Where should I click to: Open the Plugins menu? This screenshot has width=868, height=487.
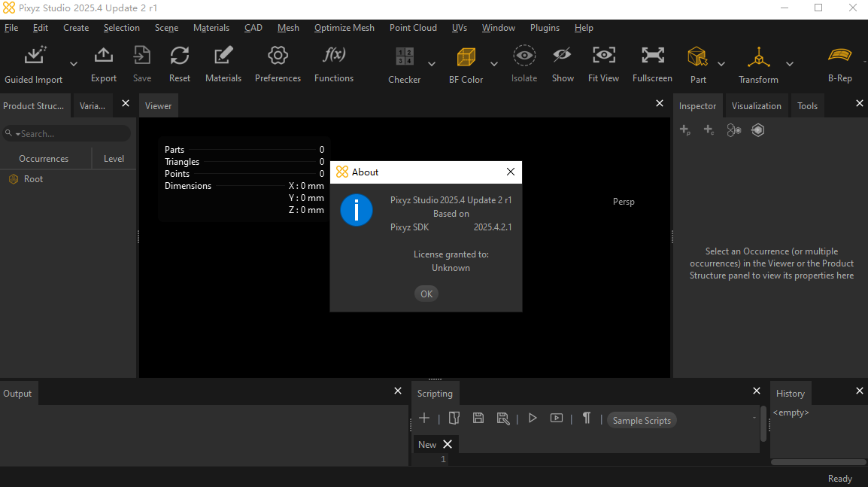tap(545, 28)
